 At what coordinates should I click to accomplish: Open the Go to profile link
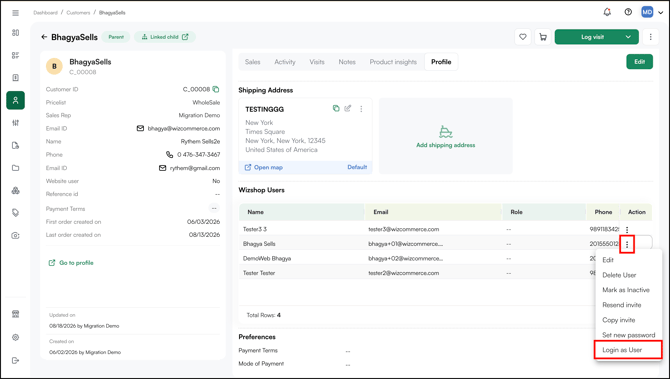(x=71, y=263)
